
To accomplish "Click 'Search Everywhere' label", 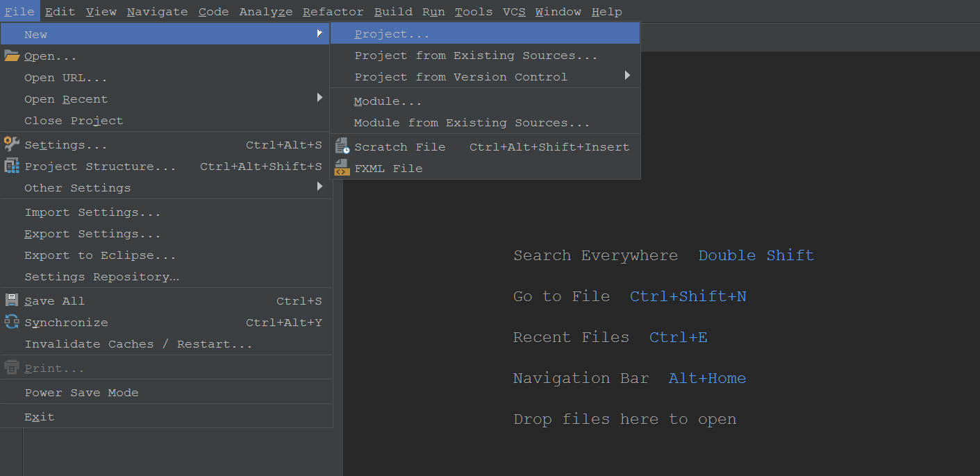I will pyautogui.click(x=595, y=255).
